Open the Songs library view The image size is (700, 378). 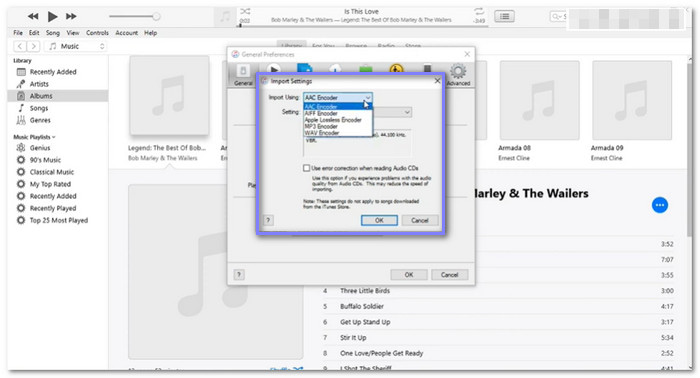pos(38,108)
